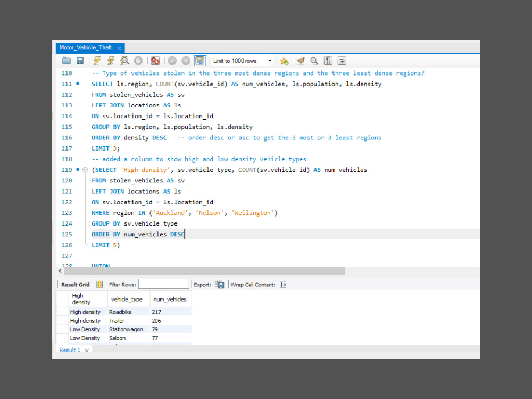
Task: Click the 'Auckland' string on line 123
Action: pyautogui.click(x=170, y=213)
